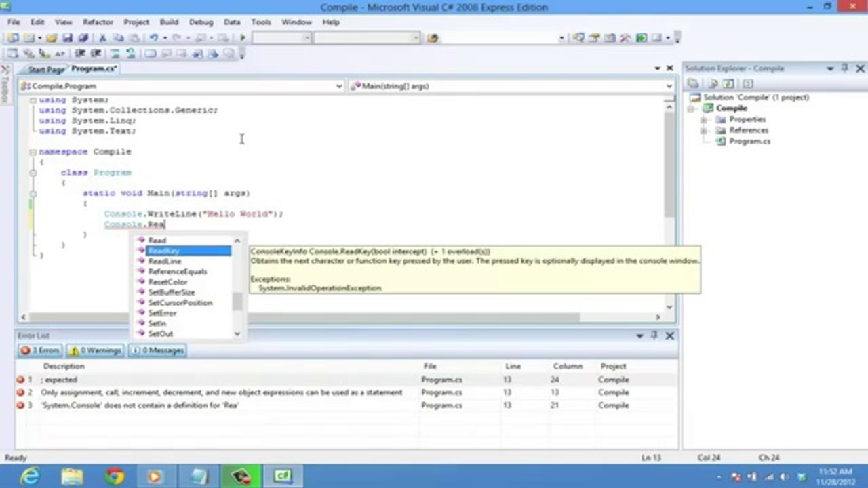Toggle the 3 Errors filter button
This screenshot has width=868, height=488.
pos(40,350)
